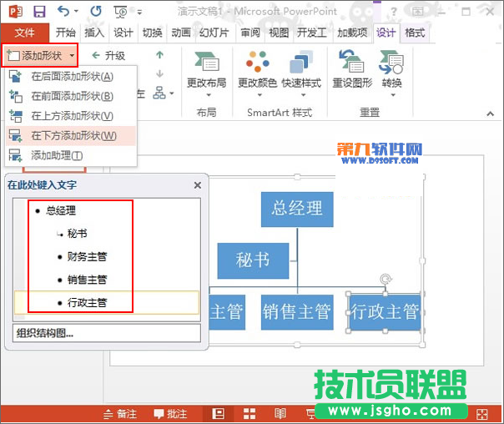This screenshot has height=424, width=504.
Task: Click the Save icon in quick access toolbar
Action: pyautogui.click(x=39, y=12)
